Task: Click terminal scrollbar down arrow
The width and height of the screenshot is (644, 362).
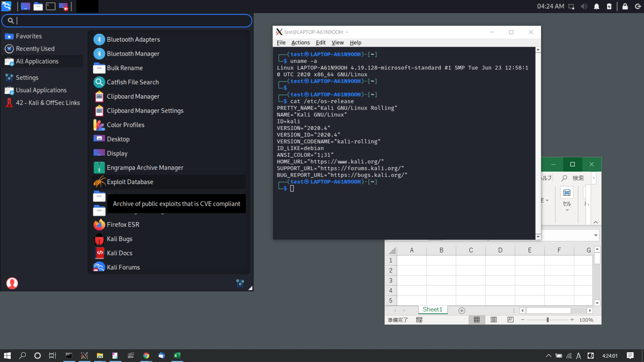Action: (x=538, y=237)
